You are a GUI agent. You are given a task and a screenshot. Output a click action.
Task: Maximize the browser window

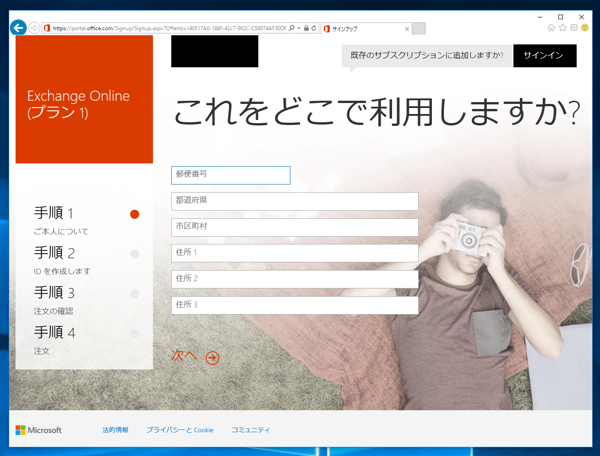[561, 17]
